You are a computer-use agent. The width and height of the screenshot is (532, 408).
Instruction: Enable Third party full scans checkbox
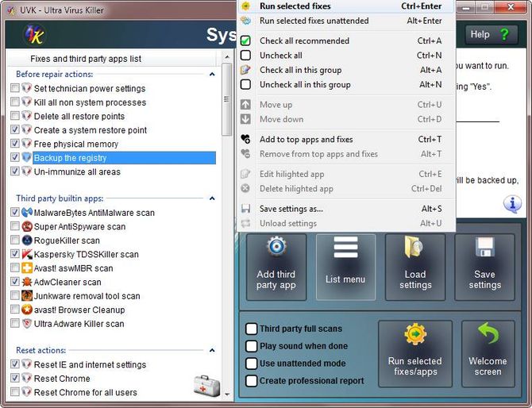pyautogui.click(x=251, y=329)
